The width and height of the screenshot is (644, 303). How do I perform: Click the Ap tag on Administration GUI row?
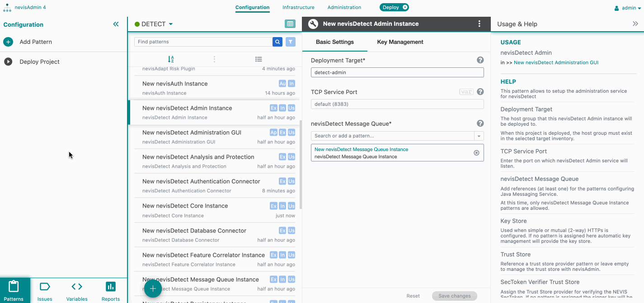(273, 133)
